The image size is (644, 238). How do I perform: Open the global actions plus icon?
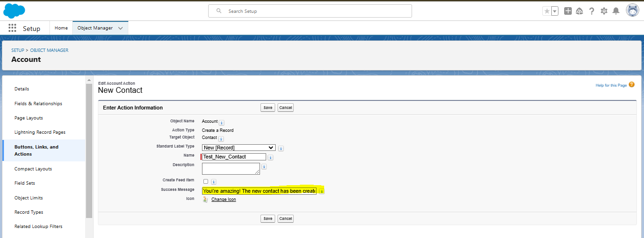pyautogui.click(x=568, y=11)
